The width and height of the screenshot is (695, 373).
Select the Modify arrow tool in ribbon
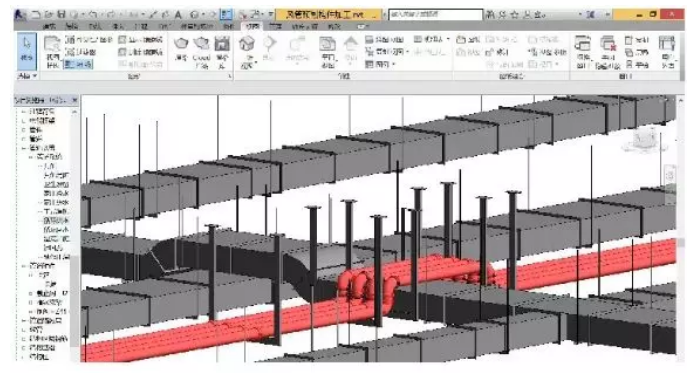pos(27,52)
